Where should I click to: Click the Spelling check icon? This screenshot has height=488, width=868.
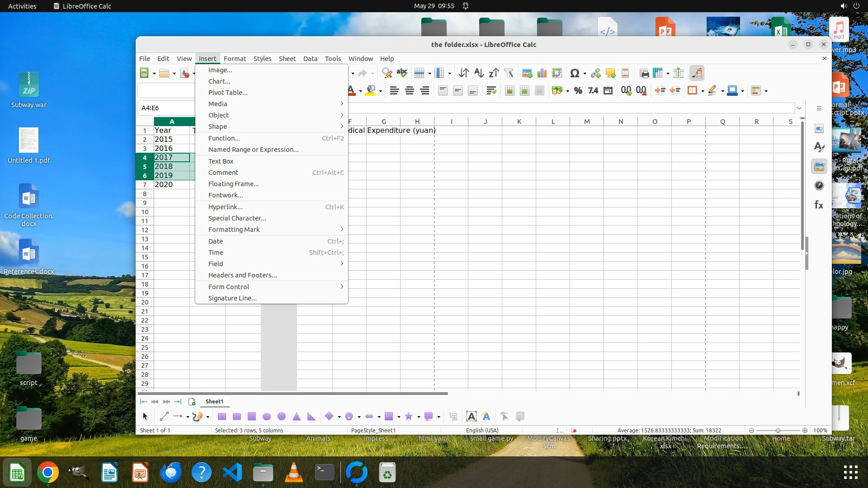(x=402, y=73)
